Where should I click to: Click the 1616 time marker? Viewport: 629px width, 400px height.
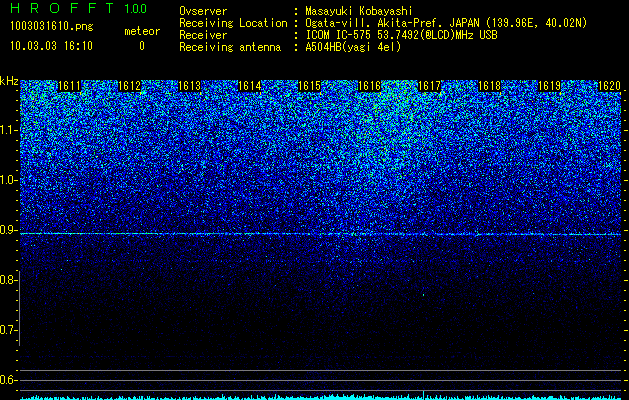pyautogui.click(x=369, y=86)
